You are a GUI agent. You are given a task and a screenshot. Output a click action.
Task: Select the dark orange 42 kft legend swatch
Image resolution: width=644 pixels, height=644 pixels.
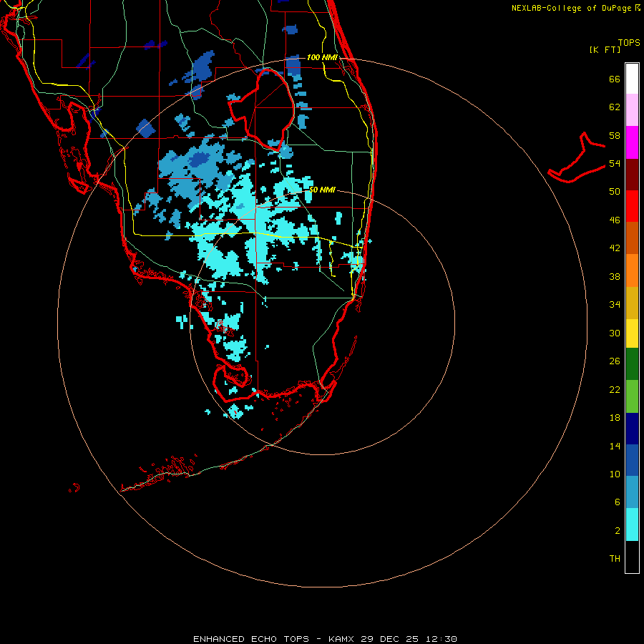(632, 238)
